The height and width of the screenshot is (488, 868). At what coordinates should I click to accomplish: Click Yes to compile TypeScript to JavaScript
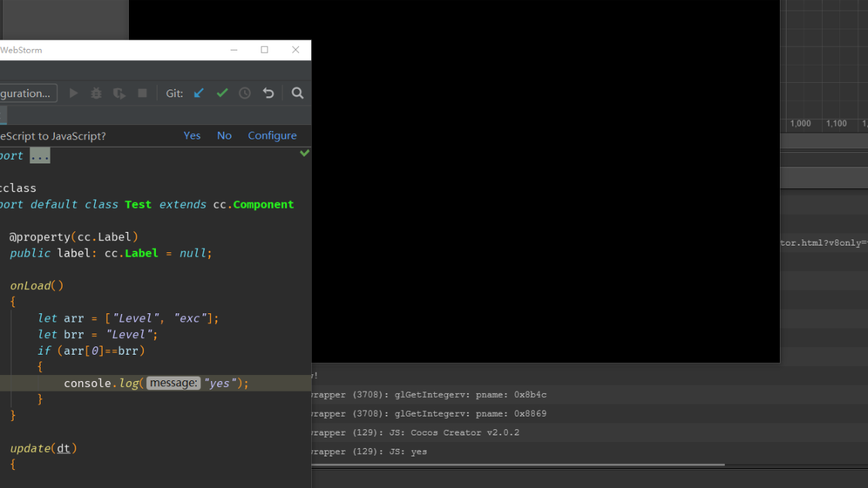192,136
